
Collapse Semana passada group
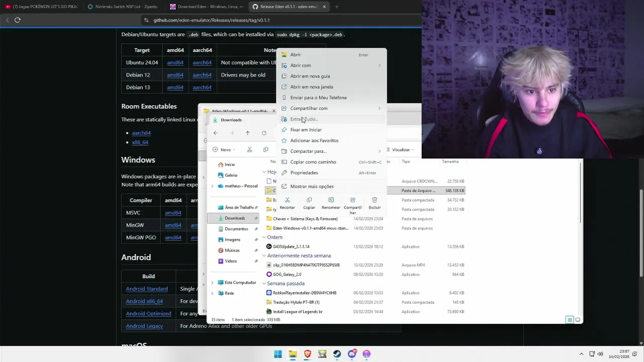point(264,284)
